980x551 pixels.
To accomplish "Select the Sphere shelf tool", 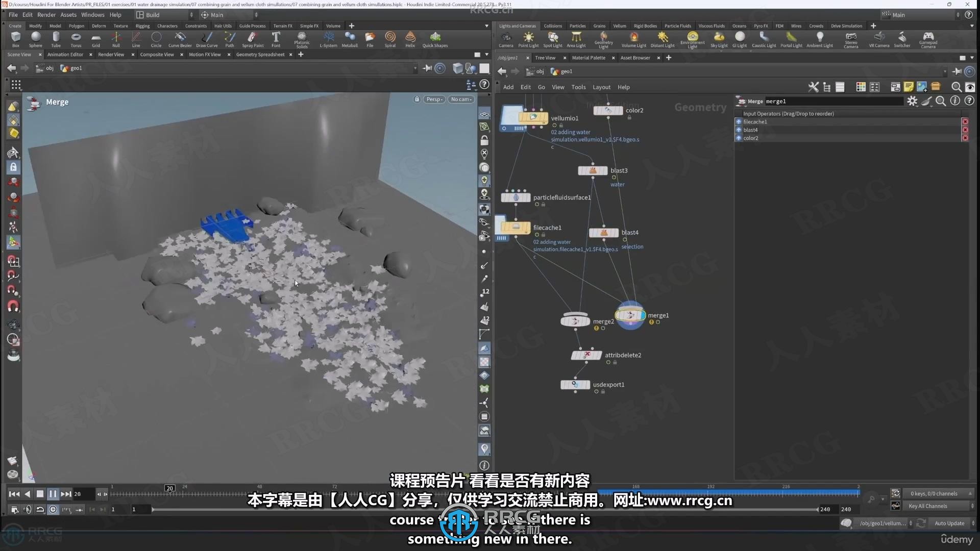I will (x=36, y=39).
